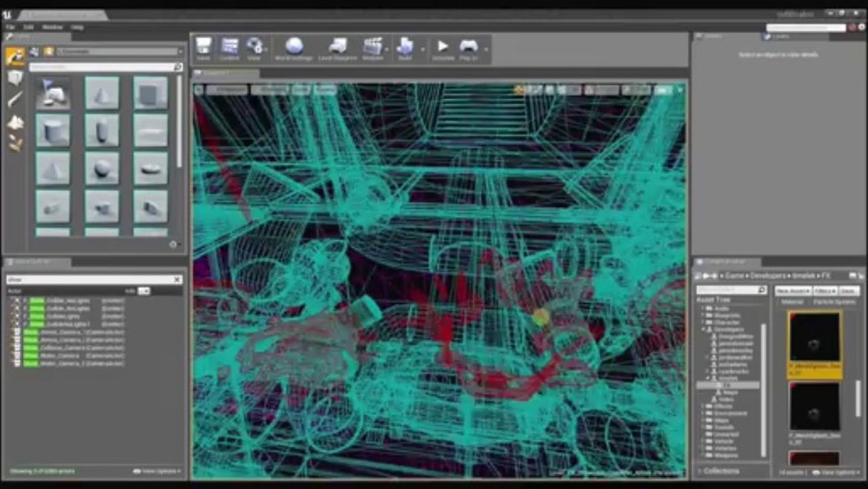Select the cone geometry thumbnail
The image size is (868, 489).
click(x=102, y=93)
